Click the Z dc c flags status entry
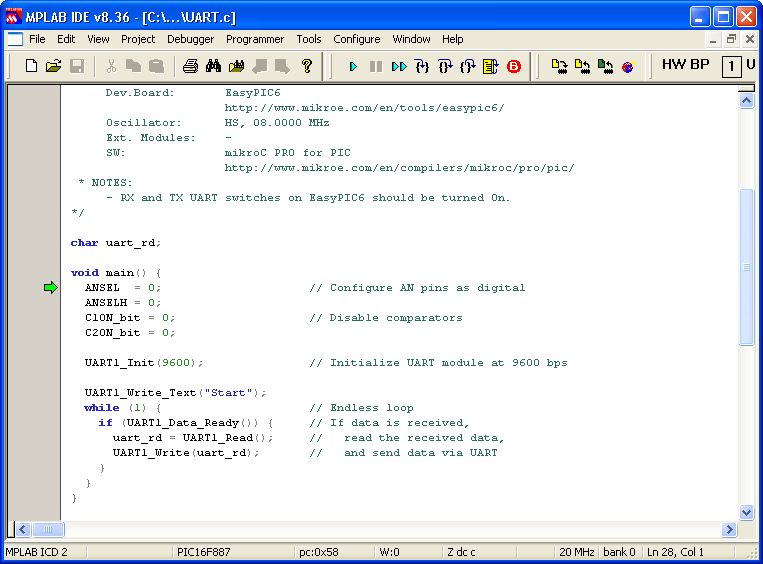 click(461, 552)
